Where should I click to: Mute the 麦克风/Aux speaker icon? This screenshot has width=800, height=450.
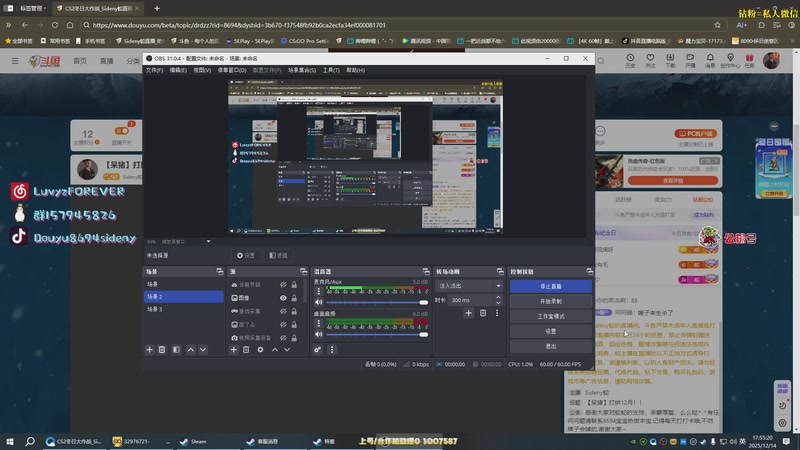319,302
